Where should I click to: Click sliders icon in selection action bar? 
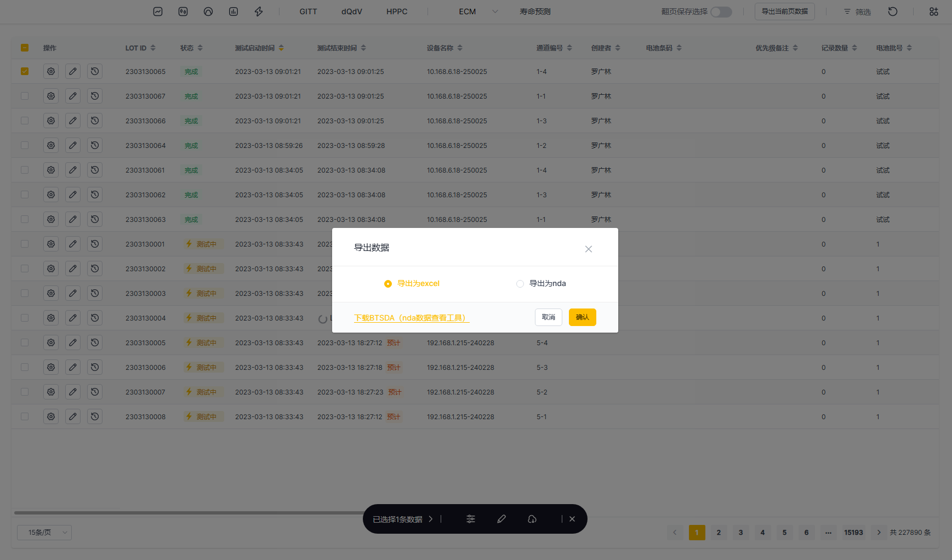(471, 519)
